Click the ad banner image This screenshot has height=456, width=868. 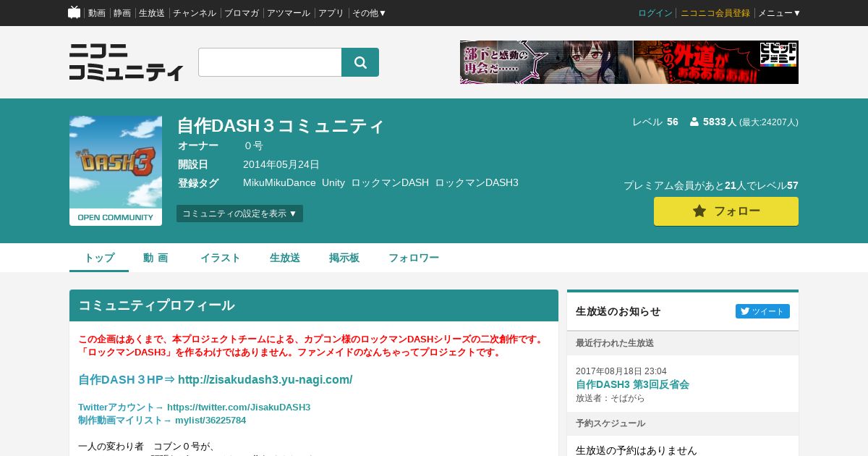[629, 62]
